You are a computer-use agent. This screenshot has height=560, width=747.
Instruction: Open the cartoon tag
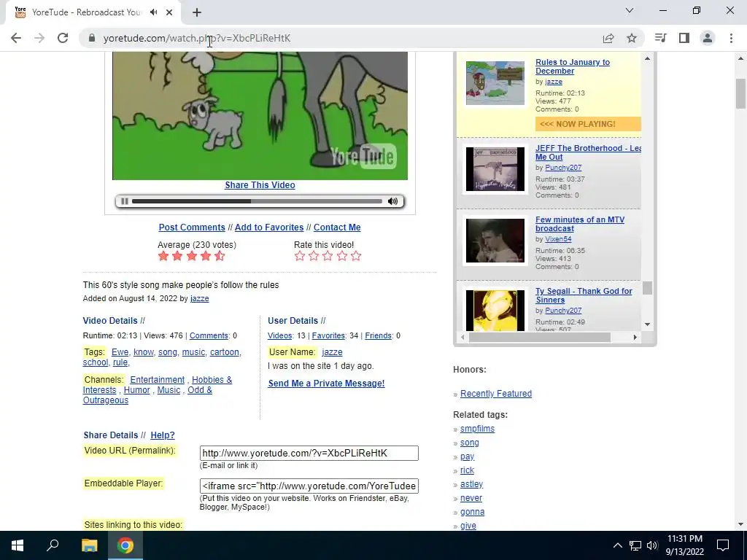click(225, 352)
